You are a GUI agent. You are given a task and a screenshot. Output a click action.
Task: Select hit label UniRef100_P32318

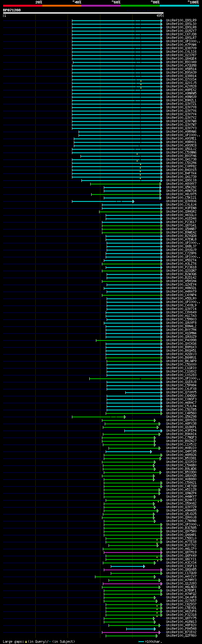181,615
